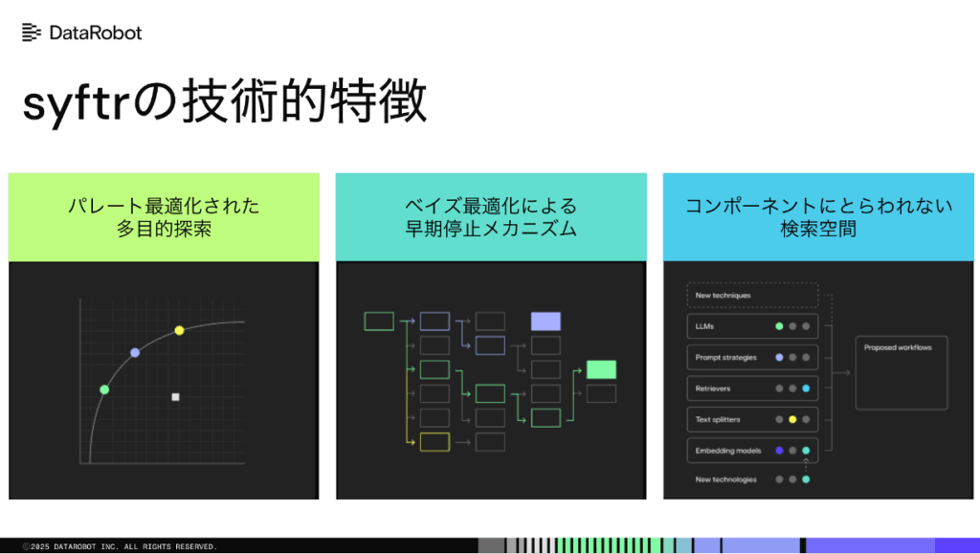Click the Retrievers row label
The width and height of the screenshot is (980, 554).
point(712,388)
